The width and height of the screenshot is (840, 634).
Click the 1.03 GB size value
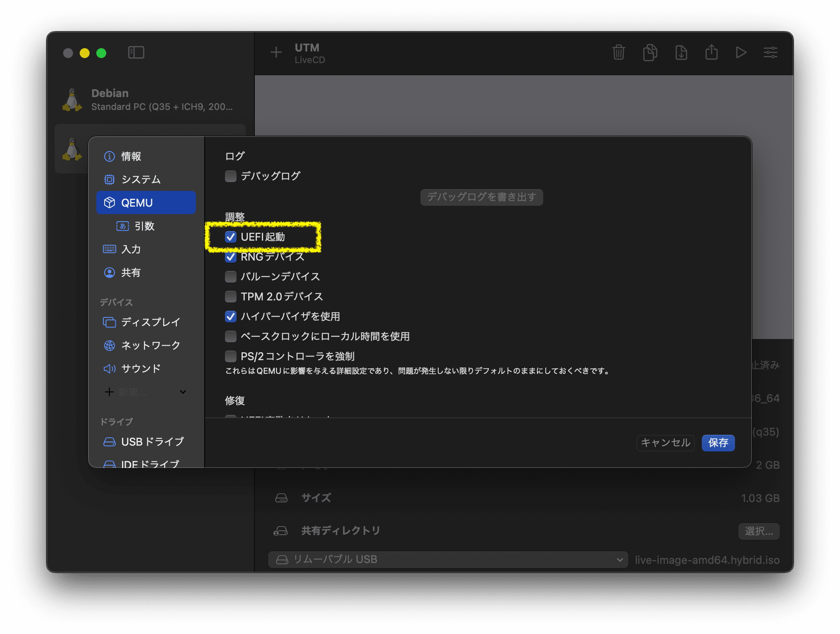pos(760,498)
